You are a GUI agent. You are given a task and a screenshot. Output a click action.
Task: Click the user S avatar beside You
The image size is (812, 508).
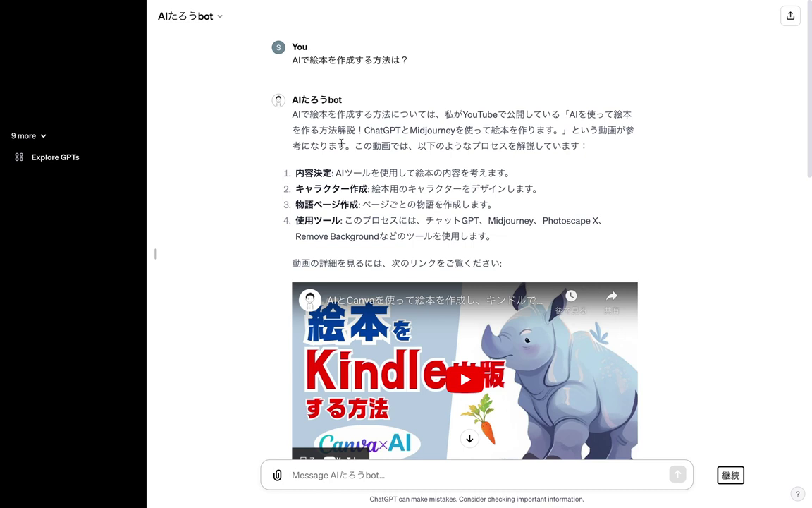point(278,47)
